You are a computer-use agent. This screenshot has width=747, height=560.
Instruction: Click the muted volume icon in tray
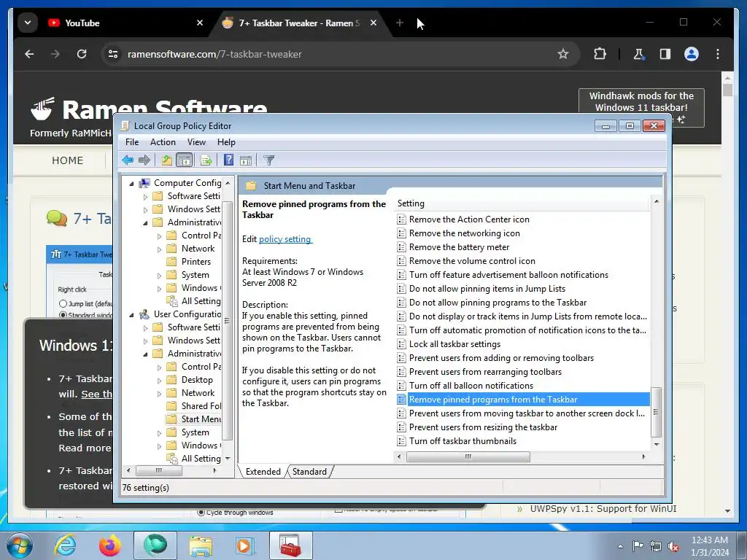tap(673, 546)
